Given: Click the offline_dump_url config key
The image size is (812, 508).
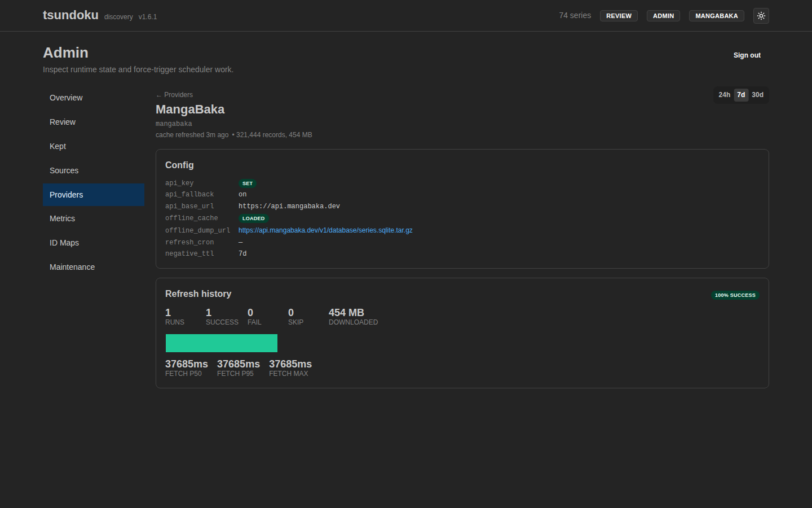Looking at the screenshot, I should pos(197,230).
